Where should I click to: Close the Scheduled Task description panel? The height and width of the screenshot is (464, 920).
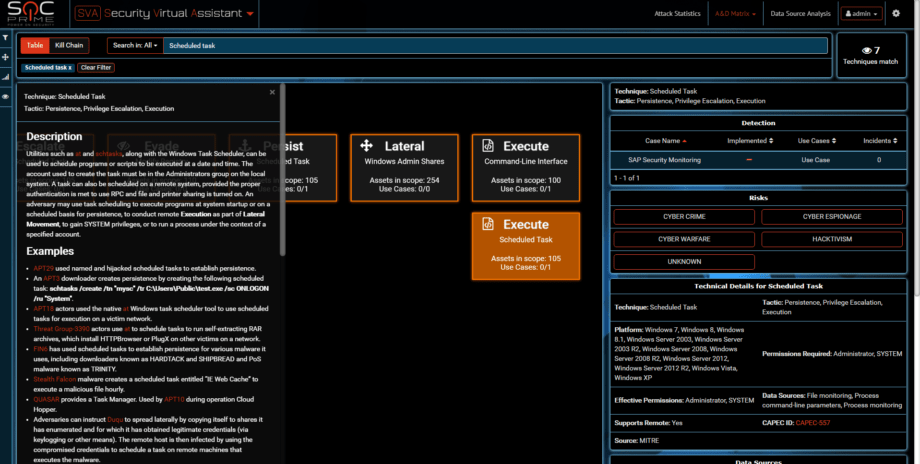pos(272,92)
